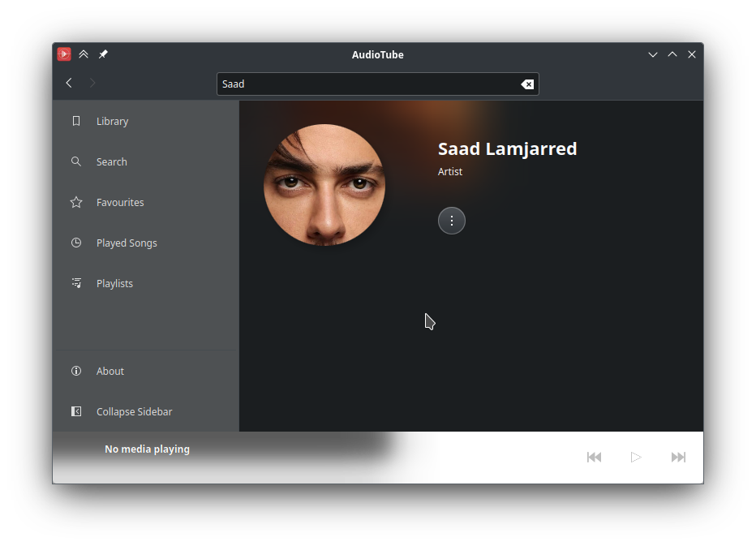This screenshot has width=756, height=546.
Task: Minimize the AudioTube window
Action: click(653, 54)
